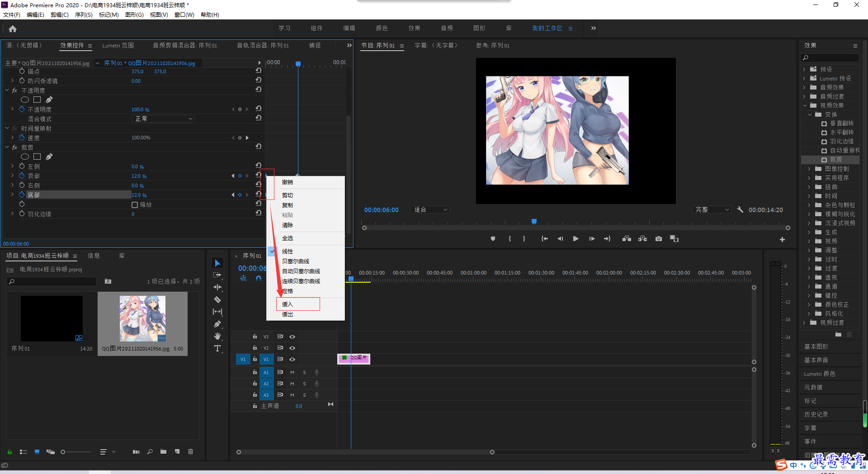The width and height of the screenshot is (868, 474).
Task: Enable the zoom checkbox under crop
Action: (x=134, y=205)
